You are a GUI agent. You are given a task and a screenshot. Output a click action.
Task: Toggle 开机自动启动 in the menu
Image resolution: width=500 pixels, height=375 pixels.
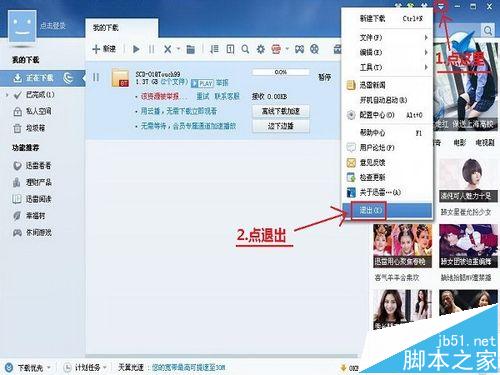(x=387, y=100)
